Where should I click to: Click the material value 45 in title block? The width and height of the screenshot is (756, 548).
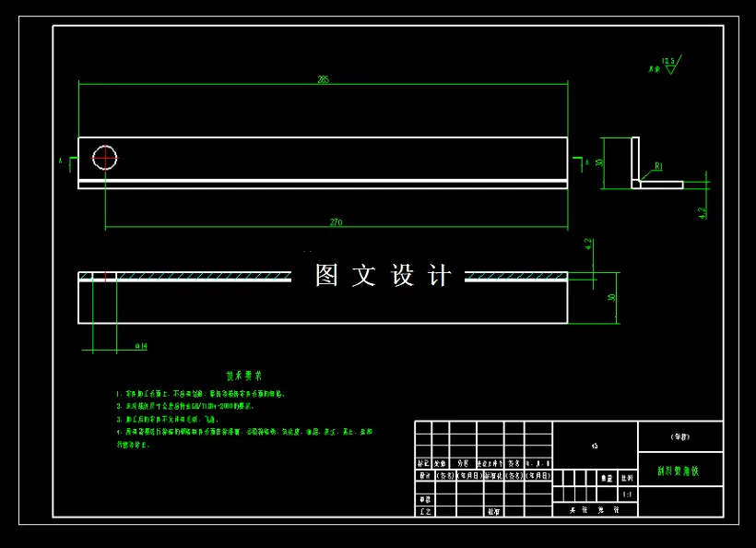pyautogui.click(x=595, y=446)
